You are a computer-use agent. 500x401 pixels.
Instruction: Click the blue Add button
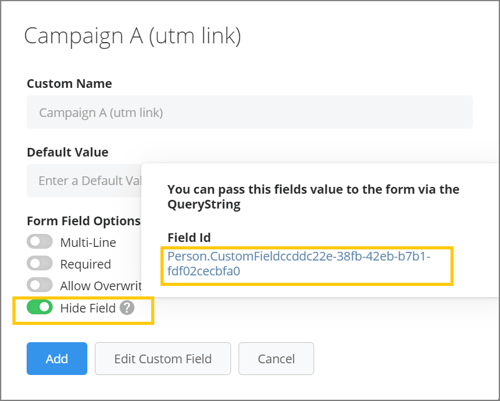57,359
